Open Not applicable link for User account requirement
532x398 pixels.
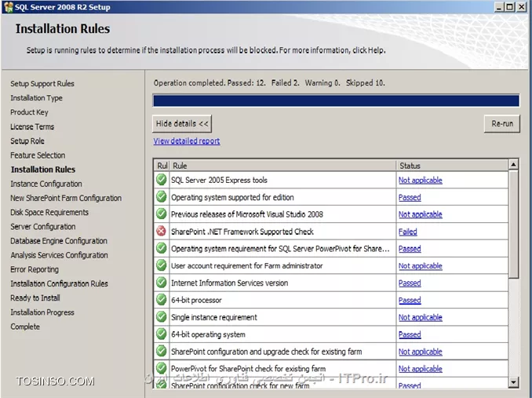420,266
